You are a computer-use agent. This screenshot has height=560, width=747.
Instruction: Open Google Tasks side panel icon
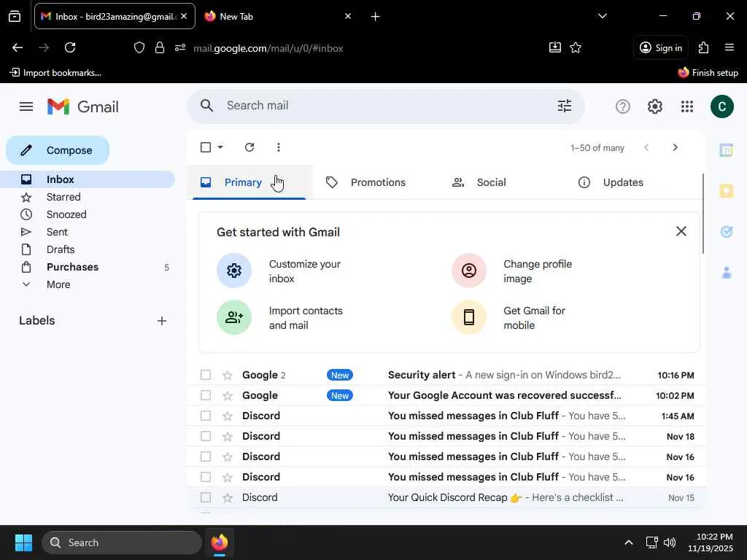click(x=726, y=232)
